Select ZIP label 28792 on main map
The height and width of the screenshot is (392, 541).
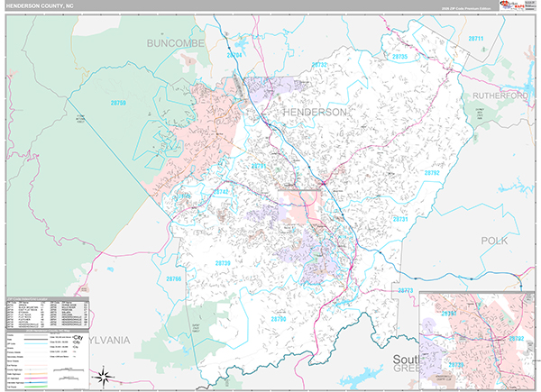pyautogui.click(x=432, y=173)
